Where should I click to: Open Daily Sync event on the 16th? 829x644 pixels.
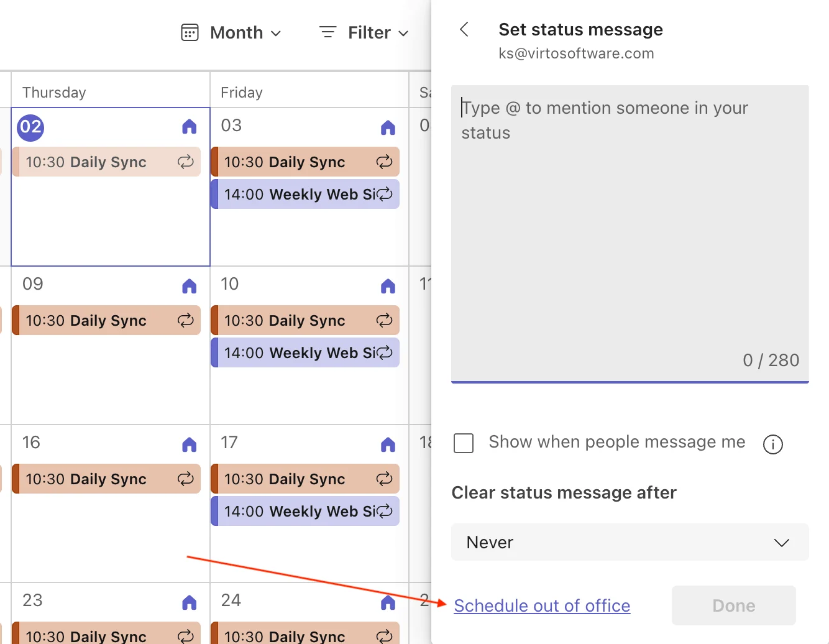106,479
